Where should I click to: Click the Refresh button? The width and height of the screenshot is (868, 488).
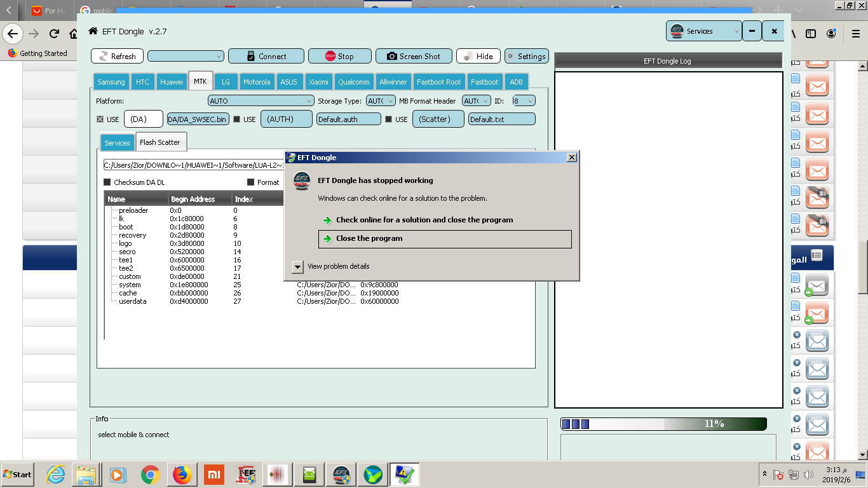(118, 56)
